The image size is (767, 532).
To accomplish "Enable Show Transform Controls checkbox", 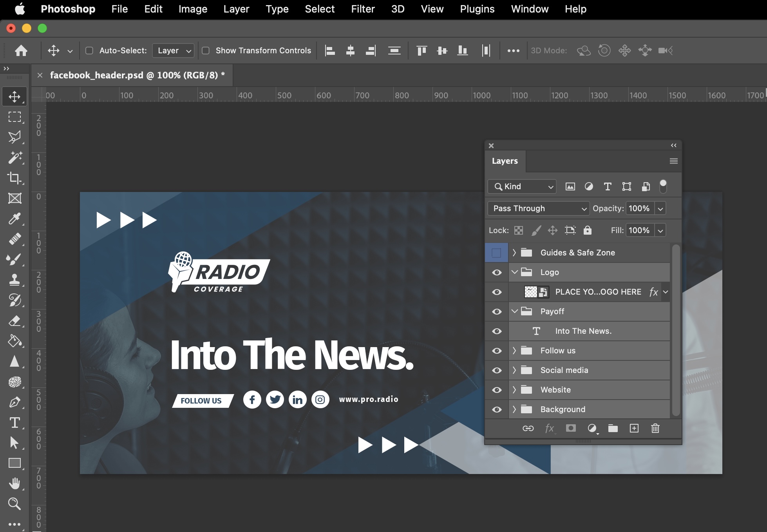I will pyautogui.click(x=206, y=51).
